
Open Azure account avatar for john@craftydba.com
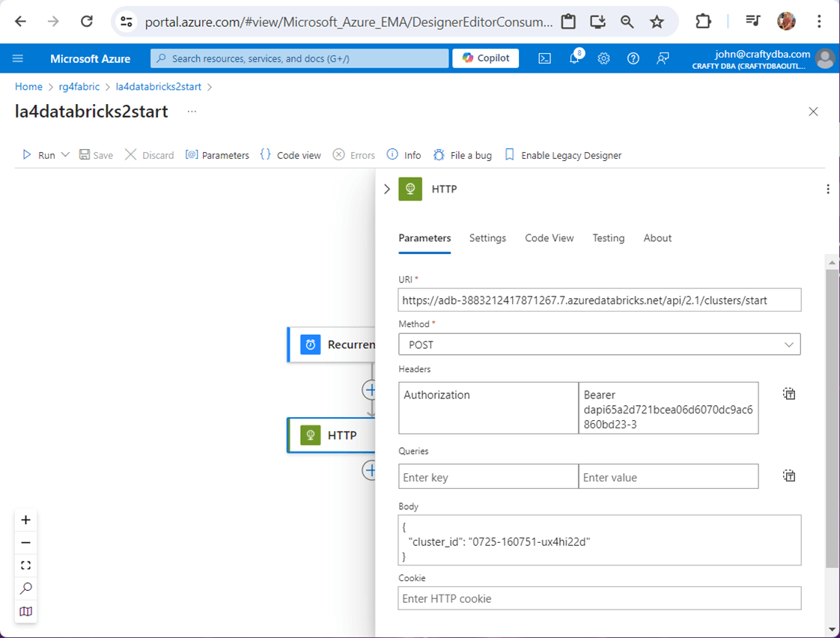(x=824, y=58)
